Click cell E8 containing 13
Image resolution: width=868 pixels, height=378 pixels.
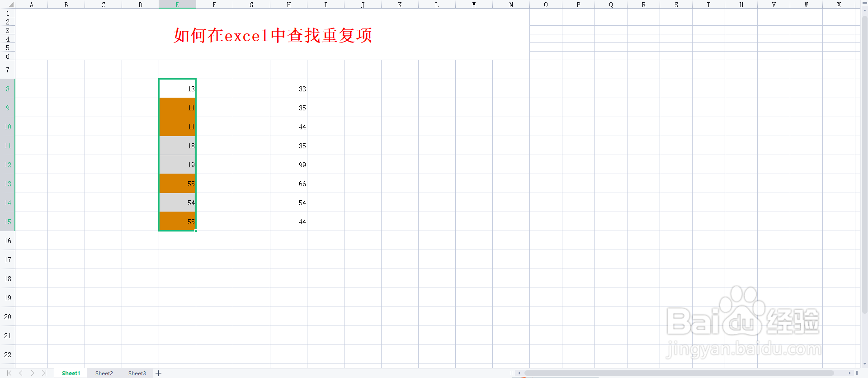pos(177,89)
